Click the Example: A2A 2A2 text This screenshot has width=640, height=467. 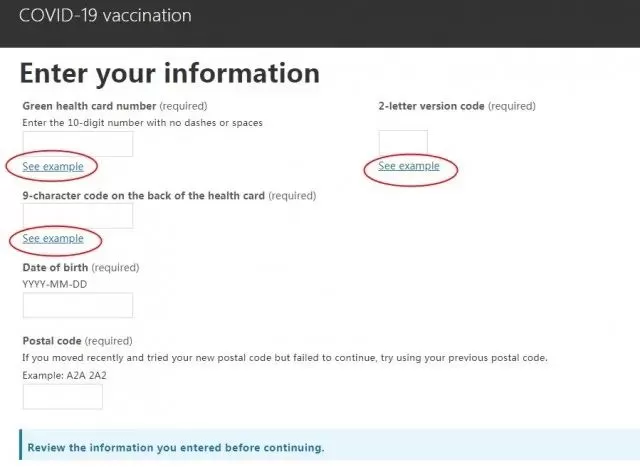tap(64, 376)
